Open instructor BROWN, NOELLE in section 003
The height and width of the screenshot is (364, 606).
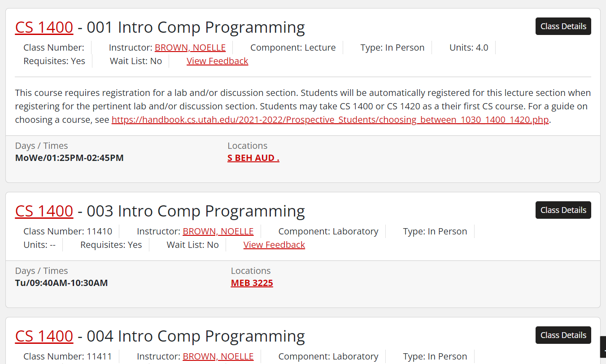click(218, 231)
